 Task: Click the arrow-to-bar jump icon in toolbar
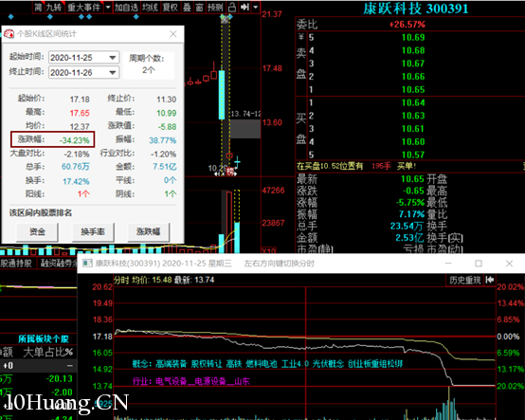[244, 7]
